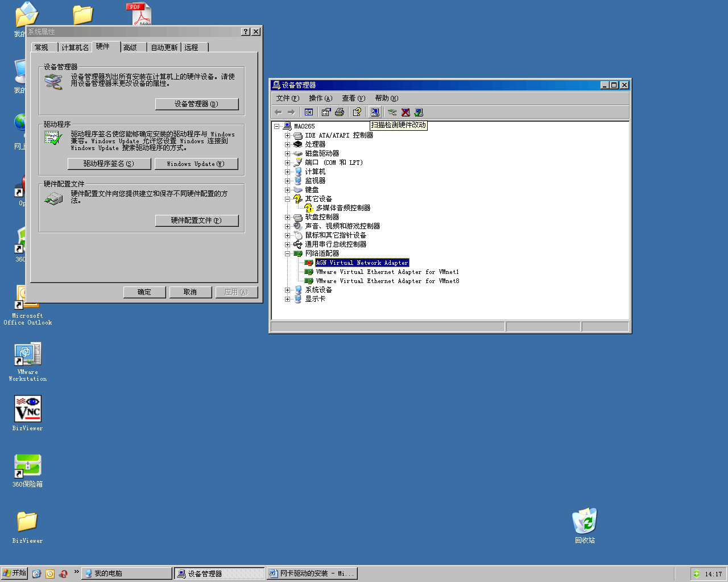The image size is (728, 582).
Task: Switch to the 计算机名 tab
Action: click(x=75, y=47)
